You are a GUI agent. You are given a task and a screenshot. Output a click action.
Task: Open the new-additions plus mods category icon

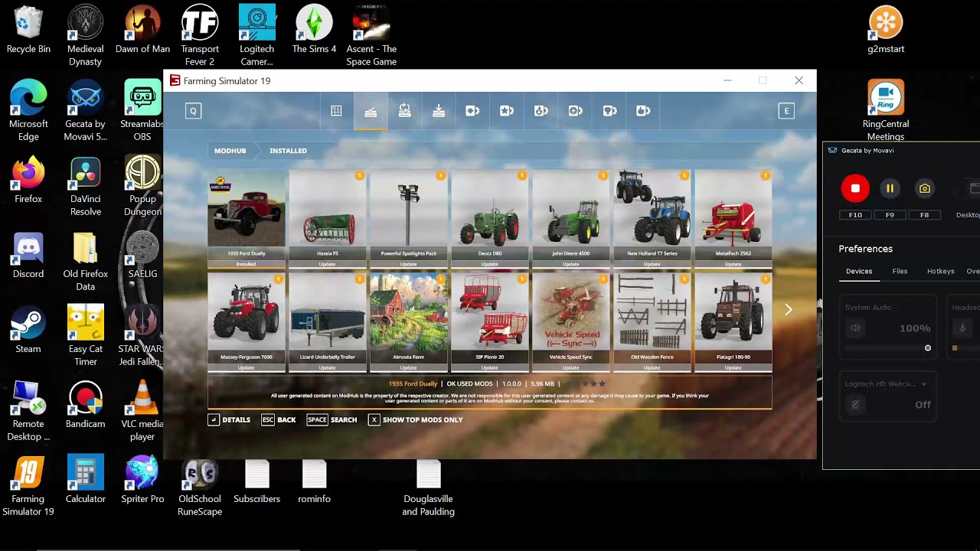(x=575, y=111)
